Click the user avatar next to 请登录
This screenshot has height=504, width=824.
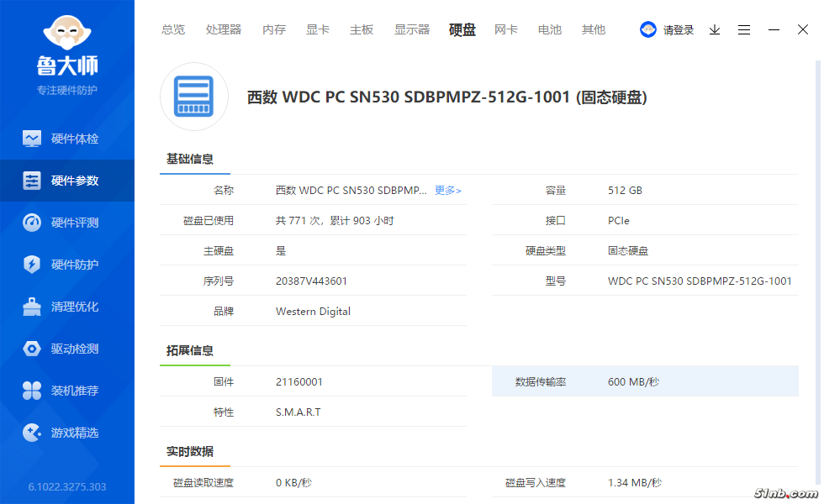tap(648, 29)
